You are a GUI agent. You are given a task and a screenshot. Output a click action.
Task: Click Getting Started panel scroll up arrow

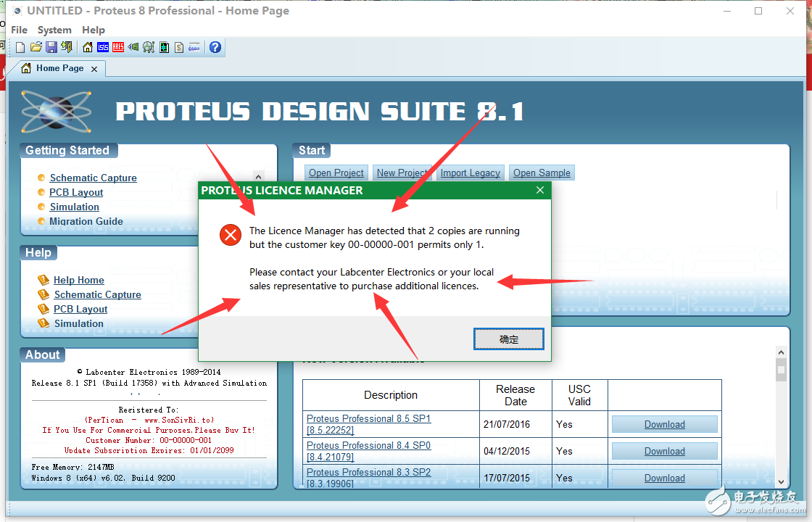(x=258, y=177)
